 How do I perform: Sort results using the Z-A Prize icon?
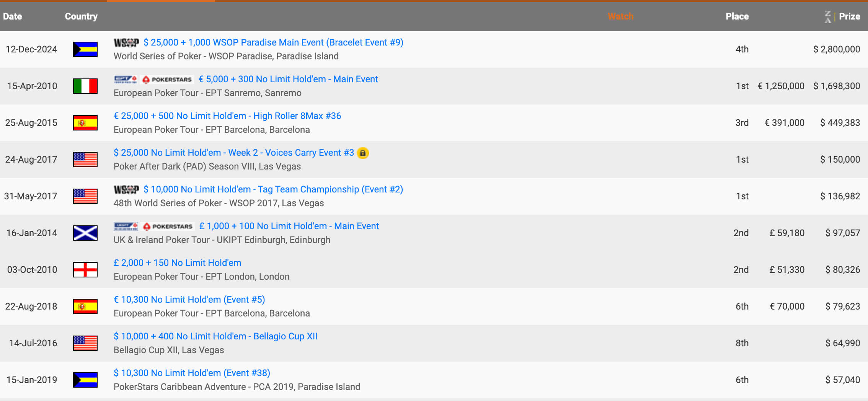pos(828,16)
